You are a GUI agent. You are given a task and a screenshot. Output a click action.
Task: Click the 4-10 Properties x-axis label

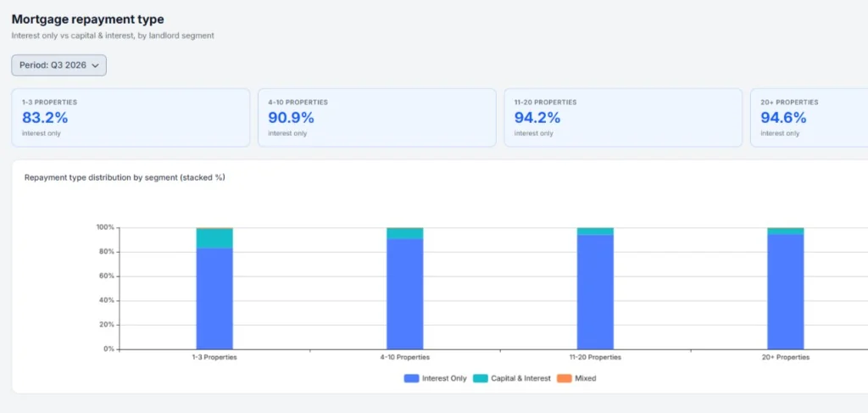click(404, 358)
